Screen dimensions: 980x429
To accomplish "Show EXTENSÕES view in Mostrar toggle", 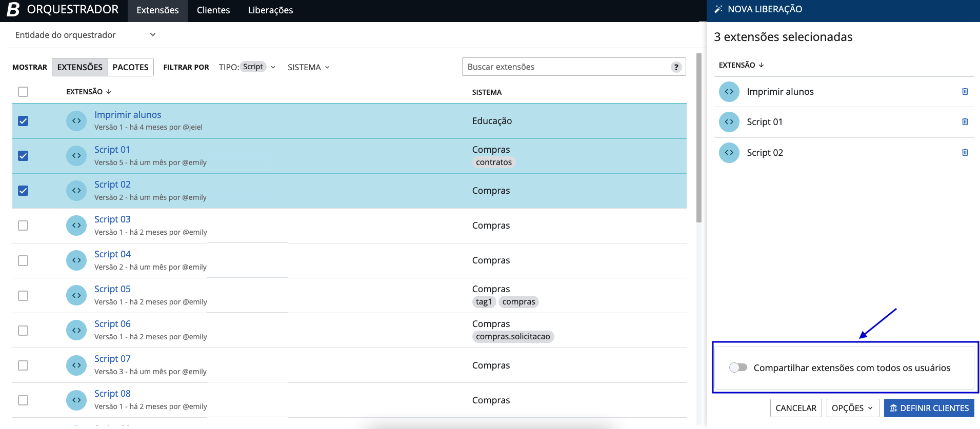I will (80, 67).
